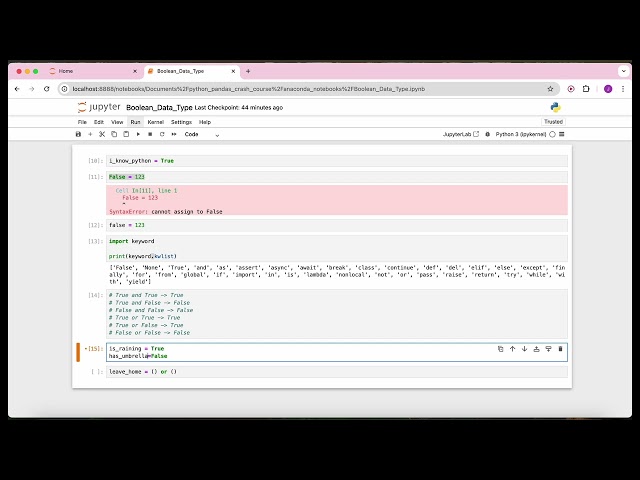The width and height of the screenshot is (640, 480).
Task: Insert a cell below cell 15 icon
Action: 549,349
